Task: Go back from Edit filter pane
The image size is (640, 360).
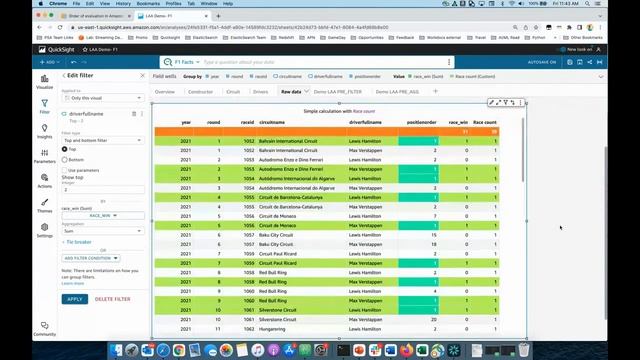Action: (x=64, y=76)
